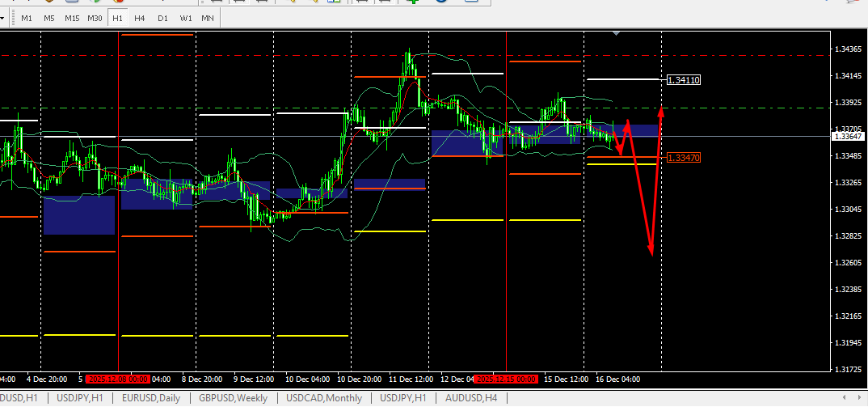Click 1.32385 on the price scale
Screen dimensions: 868x407
(x=848, y=290)
